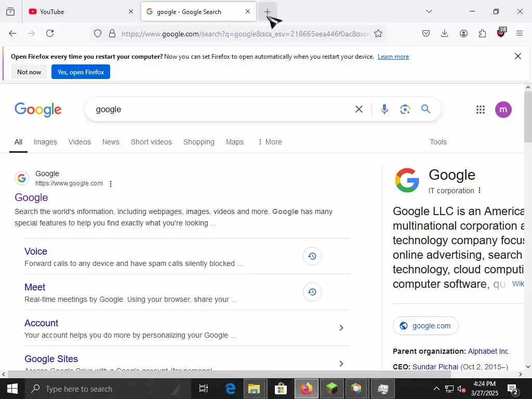Viewport: 532px width, 399px height.
Task: Clear the Google search box
Action: (359, 109)
